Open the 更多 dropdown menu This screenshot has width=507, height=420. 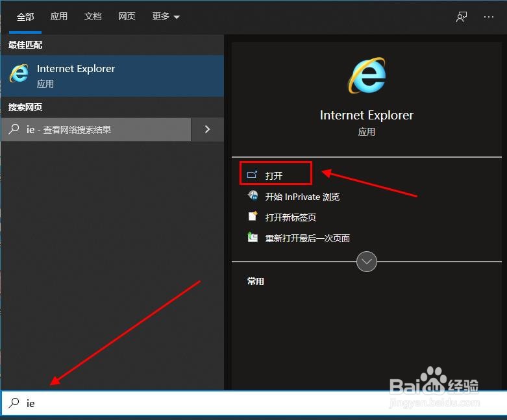tap(166, 16)
